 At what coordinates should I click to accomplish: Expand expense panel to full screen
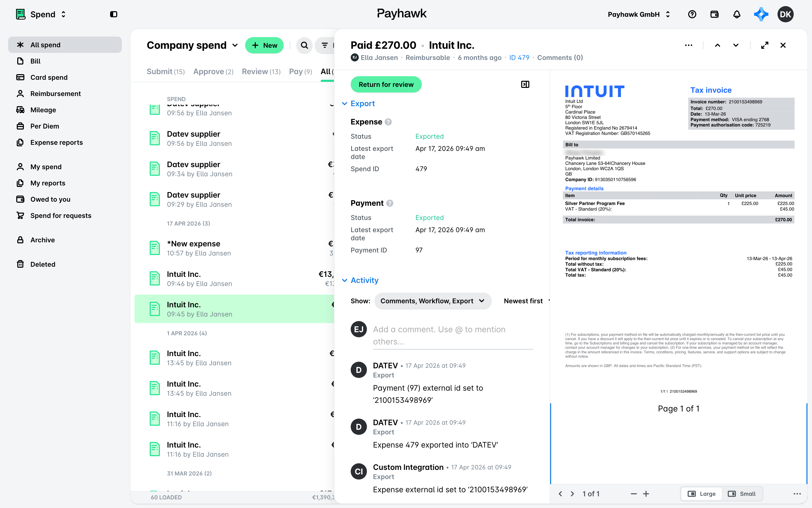pos(765,45)
